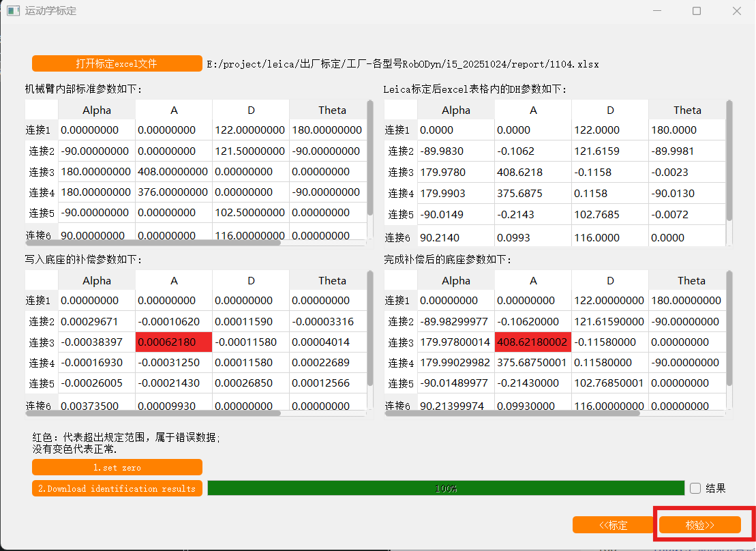Screen dimensions: 756x551
Task: Go to next step with 校验>> button
Action: pyautogui.click(x=699, y=525)
